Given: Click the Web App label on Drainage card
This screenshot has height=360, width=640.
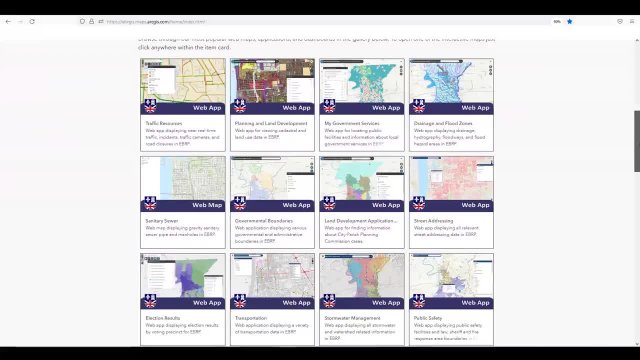Looking at the screenshot, I should coord(476,108).
